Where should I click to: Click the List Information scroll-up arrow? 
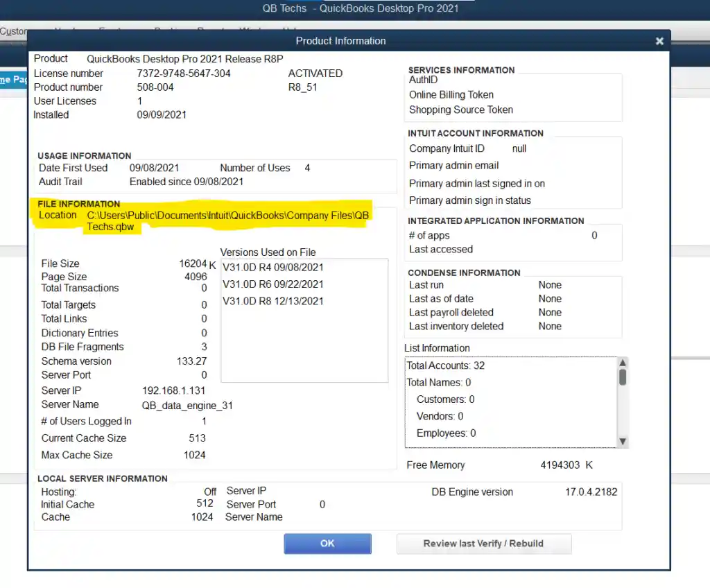coord(623,363)
